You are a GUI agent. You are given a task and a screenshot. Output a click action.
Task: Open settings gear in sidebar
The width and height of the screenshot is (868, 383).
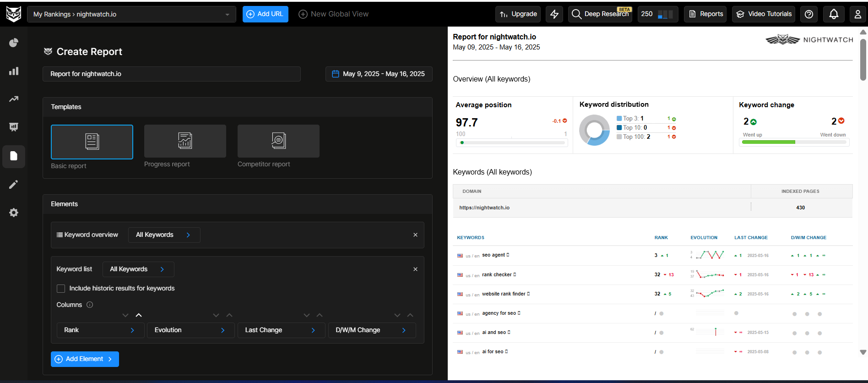click(x=14, y=213)
